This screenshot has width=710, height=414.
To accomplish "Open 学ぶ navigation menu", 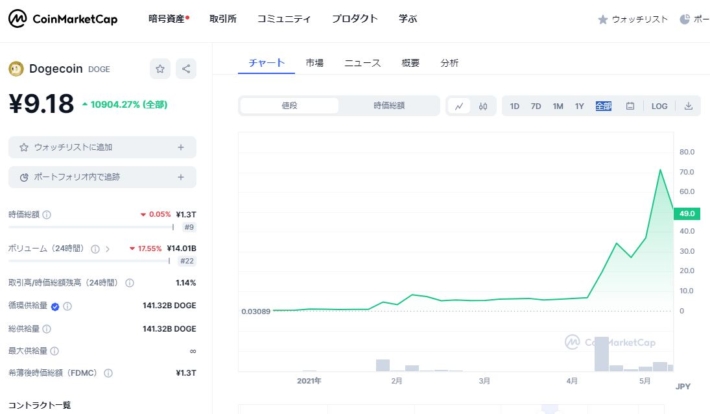I will [x=408, y=19].
